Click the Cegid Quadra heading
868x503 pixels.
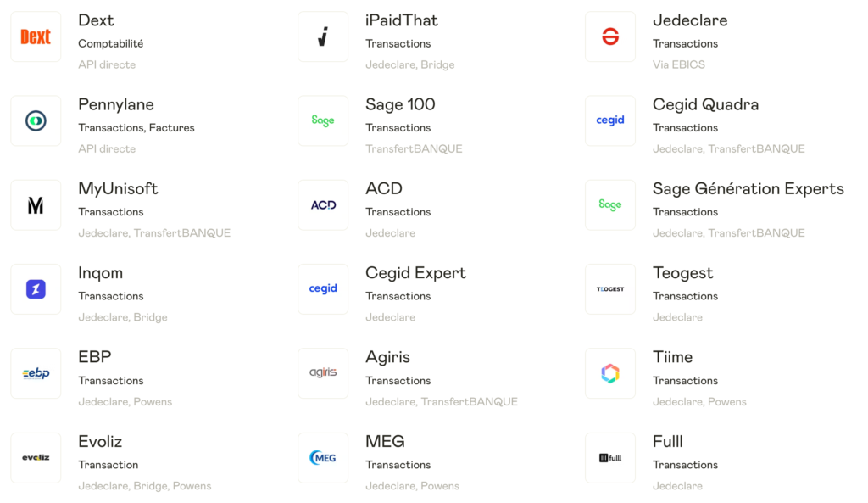pos(705,104)
